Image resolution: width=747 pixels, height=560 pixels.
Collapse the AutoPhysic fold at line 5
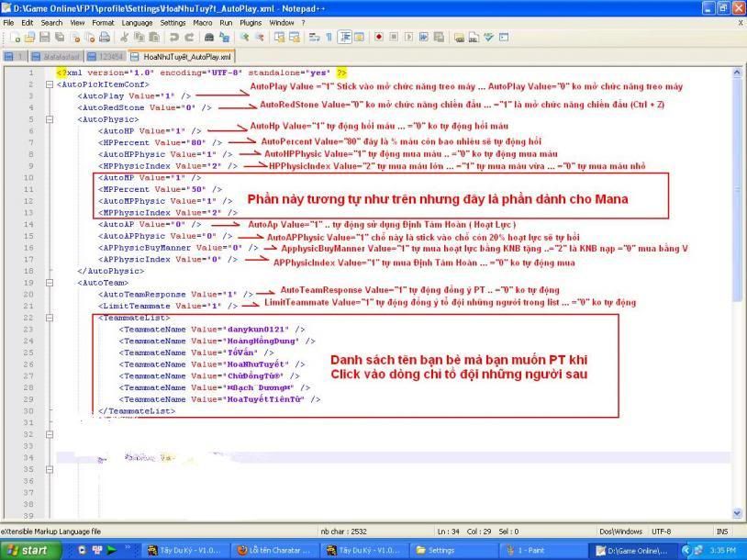point(49,119)
